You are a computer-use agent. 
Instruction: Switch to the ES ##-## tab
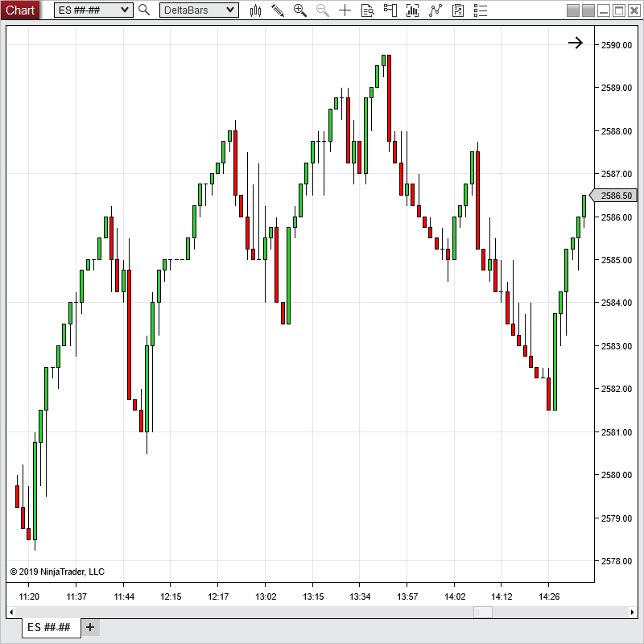(49, 627)
